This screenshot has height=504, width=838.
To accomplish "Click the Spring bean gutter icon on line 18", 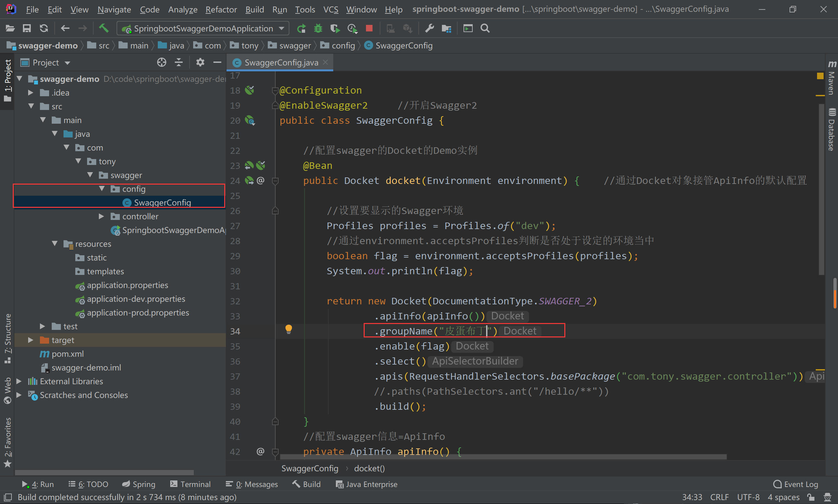I will [250, 90].
